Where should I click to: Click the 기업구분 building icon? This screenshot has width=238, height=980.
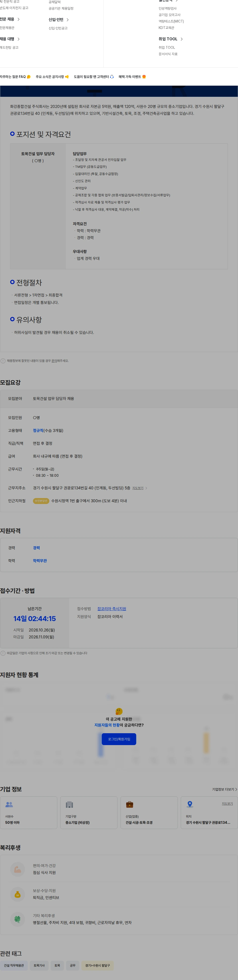[69, 804]
